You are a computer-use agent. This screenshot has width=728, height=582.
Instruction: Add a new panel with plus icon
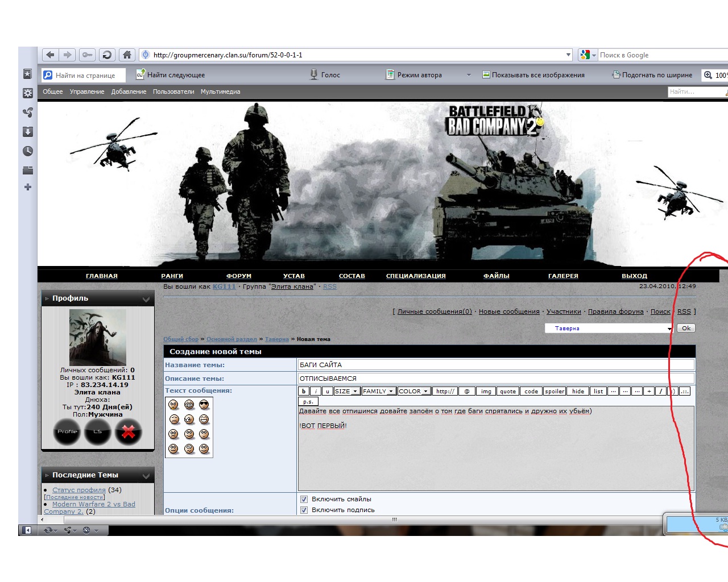pyautogui.click(x=27, y=187)
